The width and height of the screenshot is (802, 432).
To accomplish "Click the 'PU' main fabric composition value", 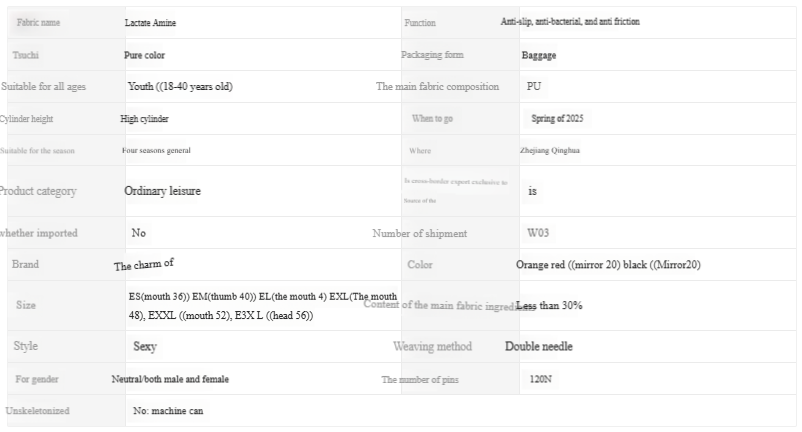I will click(x=535, y=87).
